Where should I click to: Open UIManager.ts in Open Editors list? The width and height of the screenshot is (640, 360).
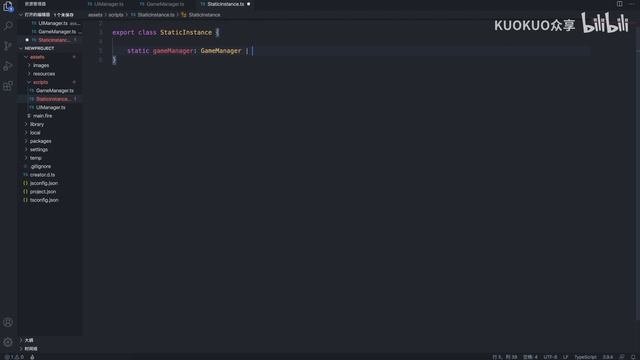(x=53, y=23)
